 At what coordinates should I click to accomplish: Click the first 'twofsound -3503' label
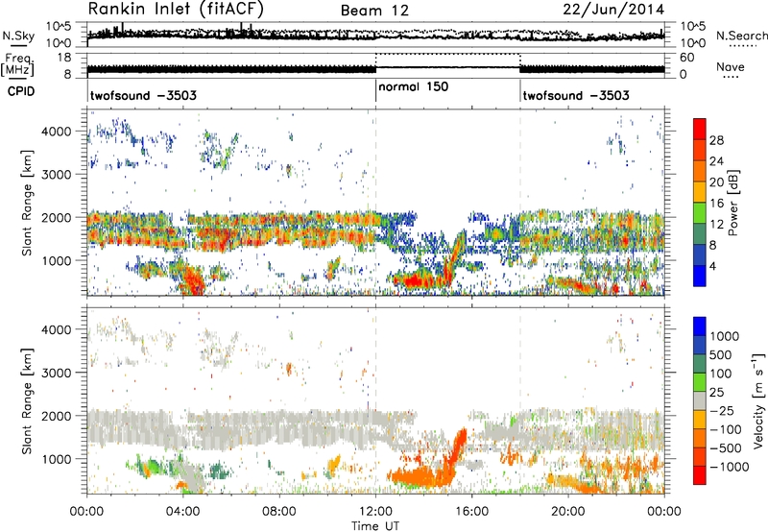[x=143, y=95]
